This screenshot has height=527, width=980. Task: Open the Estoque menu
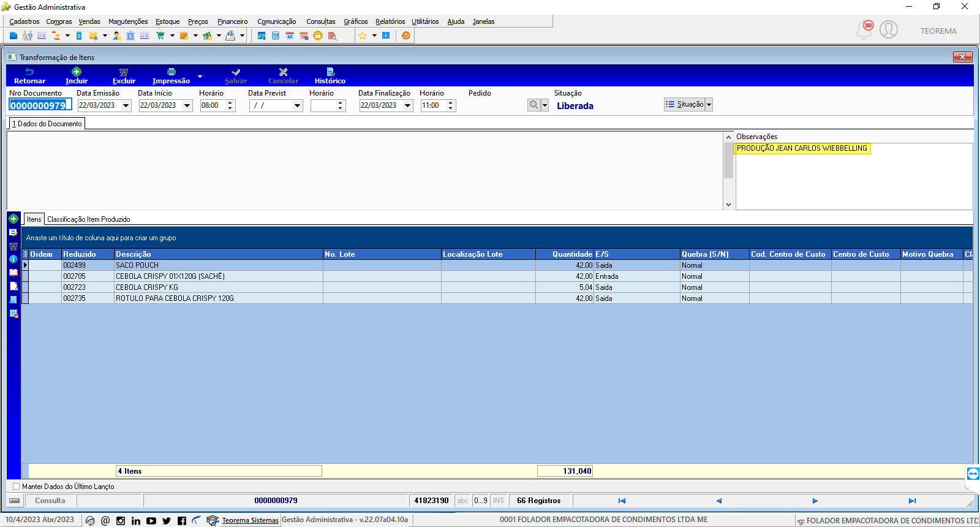click(x=167, y=21)
